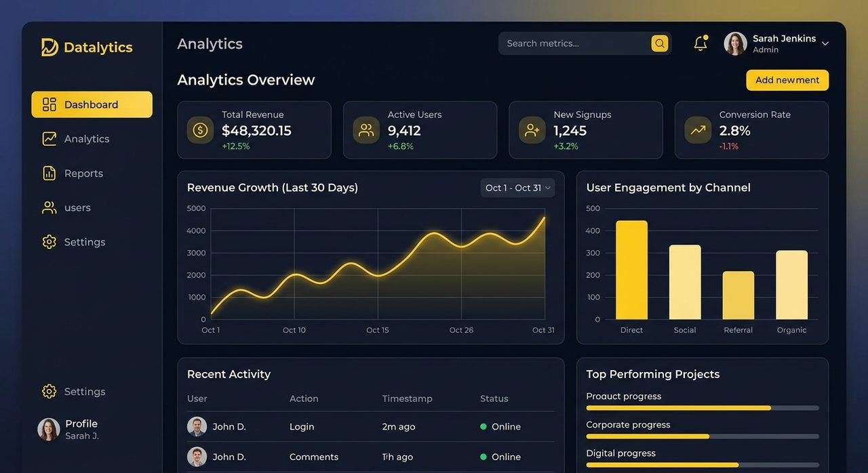Image resolution: width=868 pixels, height=473 pixels.
Task: Click the Total Revenue $48,320.15 value
Action: (256, 131)
